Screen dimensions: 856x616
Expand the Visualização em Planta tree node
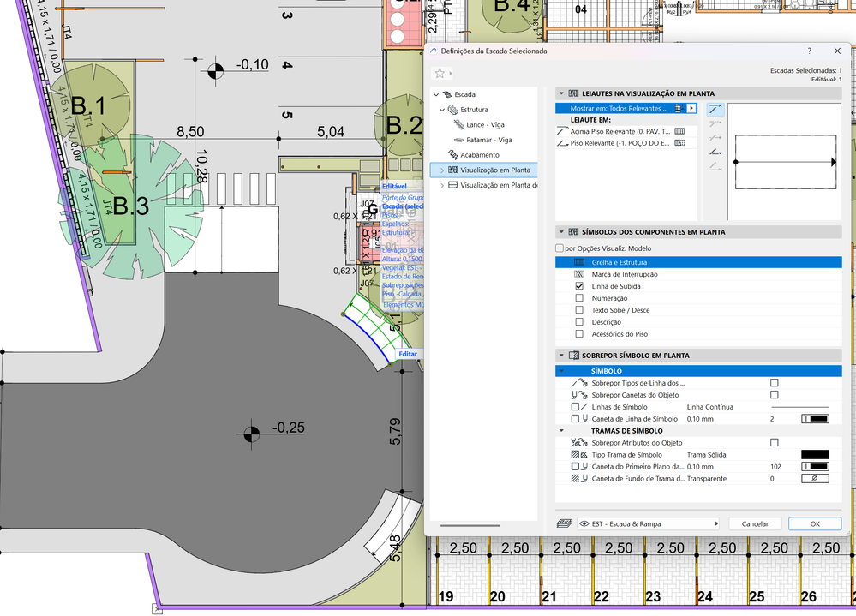442,170
